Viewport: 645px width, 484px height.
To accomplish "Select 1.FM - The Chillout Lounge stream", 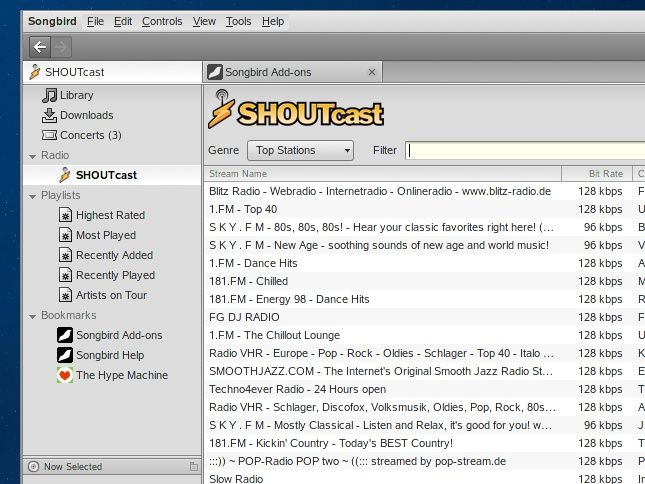I will click(x=425, y=335).
